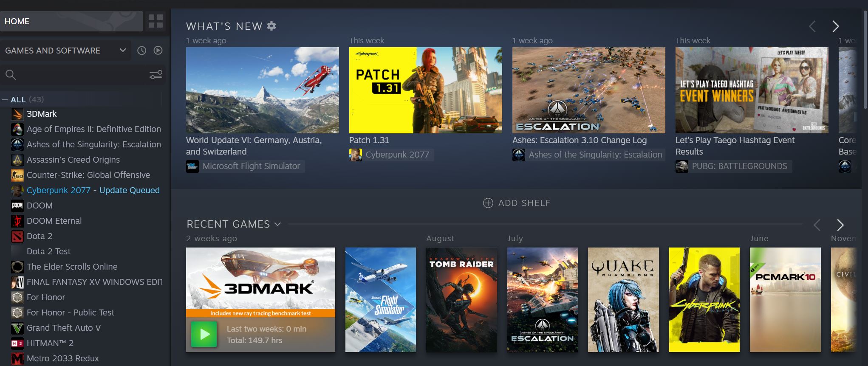
Task: Go to next What's New items
Action: 835,26
